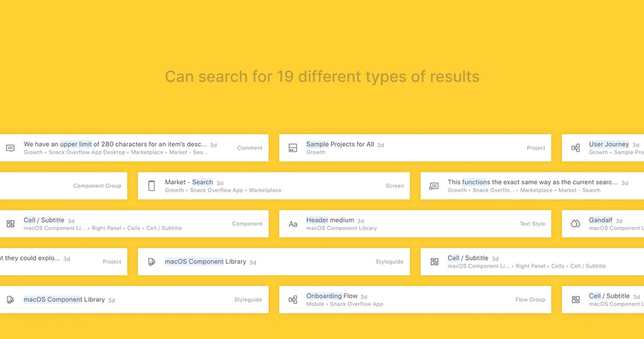Click the flow group icon beside Onboarding Flow
Viewport: 644px width, 339px height.
293,299
